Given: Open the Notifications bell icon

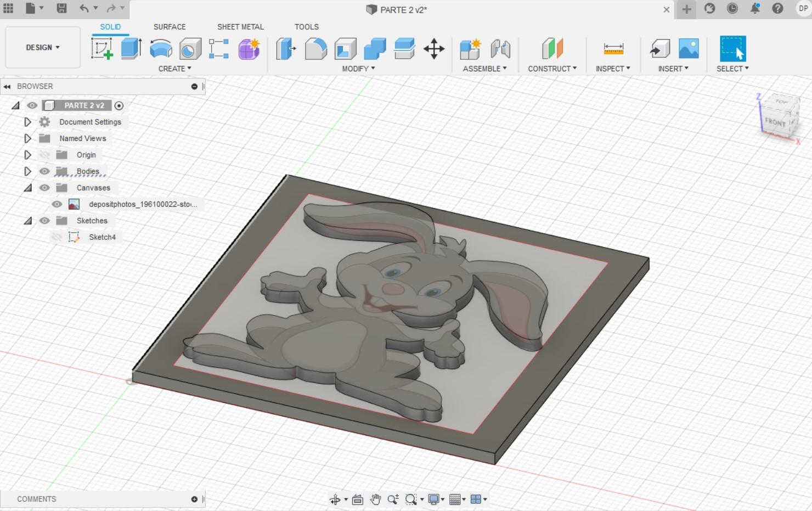Looking at the screenshot, I should point(755,8).
